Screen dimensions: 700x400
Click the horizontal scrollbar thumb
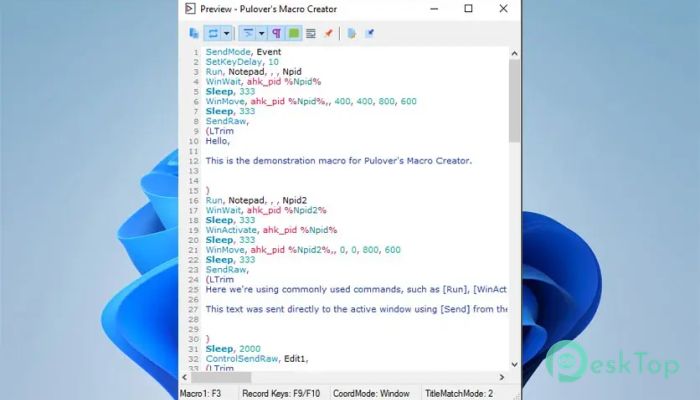tap(221, 377)
